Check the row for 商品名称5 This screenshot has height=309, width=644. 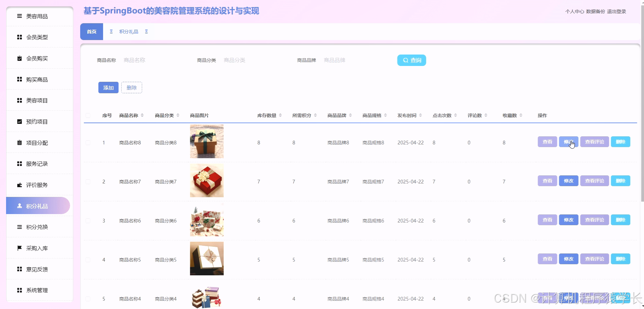click(88, 260)
